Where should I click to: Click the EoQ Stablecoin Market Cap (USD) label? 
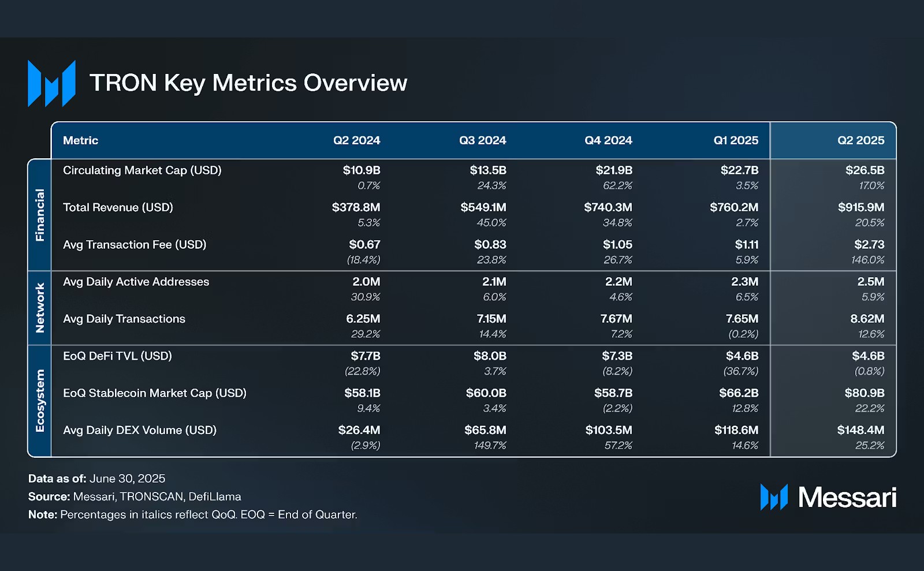coord(154,393)
